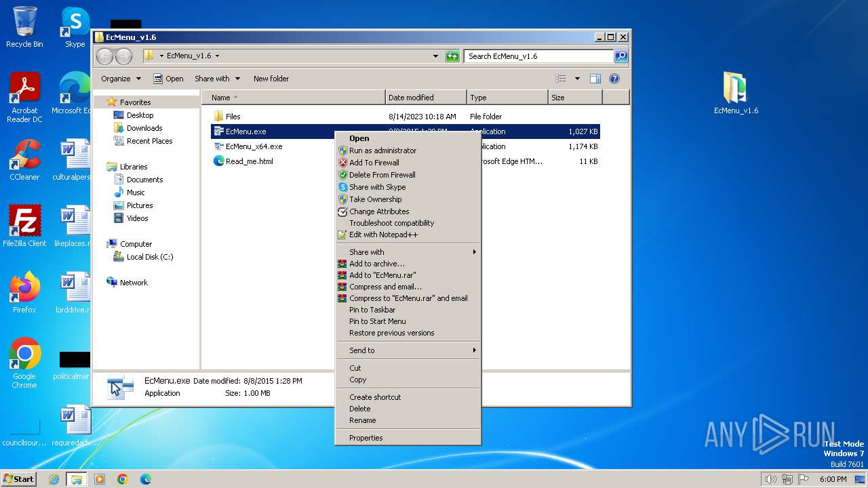This screenshot has width=868, height=488.
Task: Expand the EcMenu_v1.6 breadcrumb arrow
Action: tap(217, 56)
